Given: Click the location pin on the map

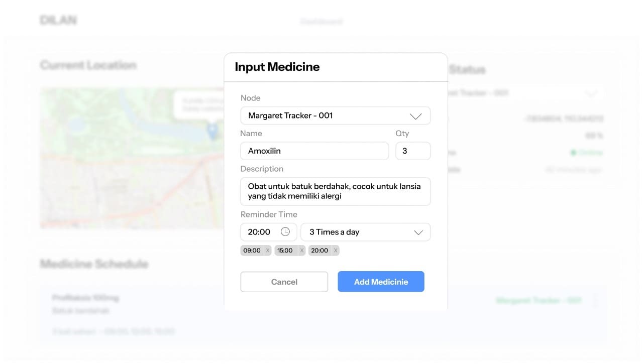Looking at the screenshot, I should coord(212,131).
